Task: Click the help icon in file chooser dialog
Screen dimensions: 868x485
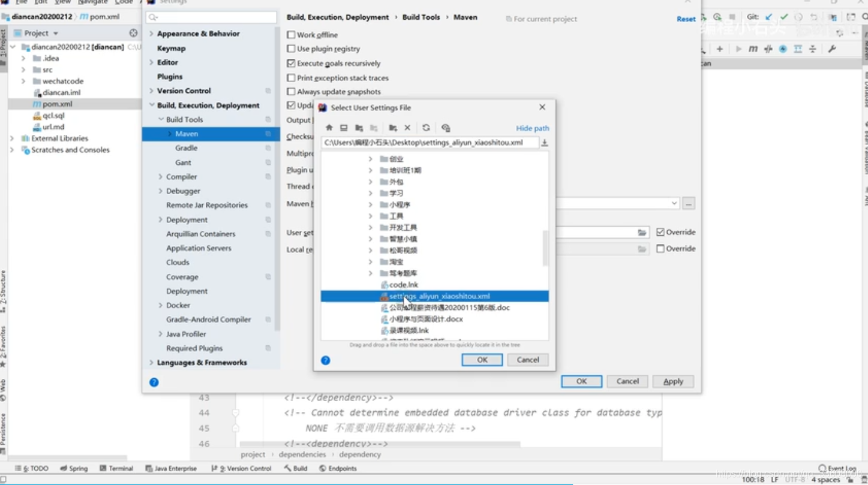Action: [325, 360]
